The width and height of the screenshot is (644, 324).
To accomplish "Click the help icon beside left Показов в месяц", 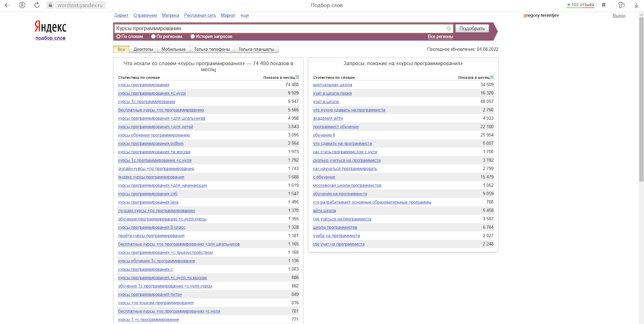I will tap(297, 77).
